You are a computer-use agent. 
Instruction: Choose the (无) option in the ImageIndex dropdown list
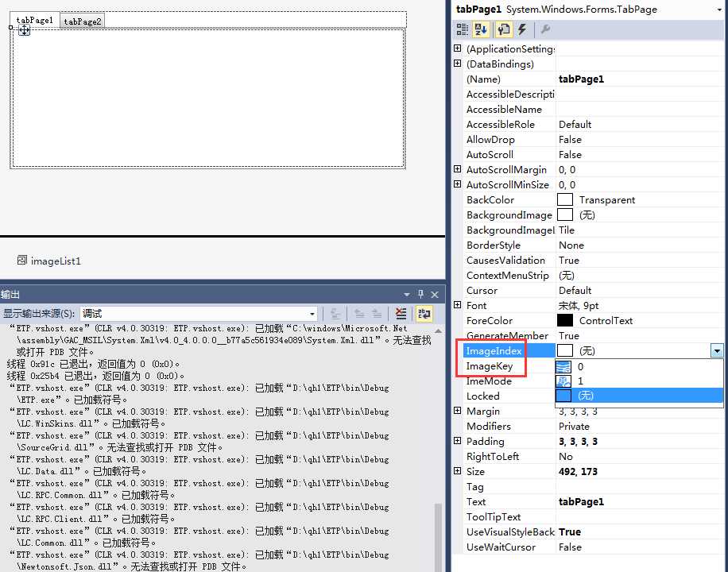[x=639, y=396]
